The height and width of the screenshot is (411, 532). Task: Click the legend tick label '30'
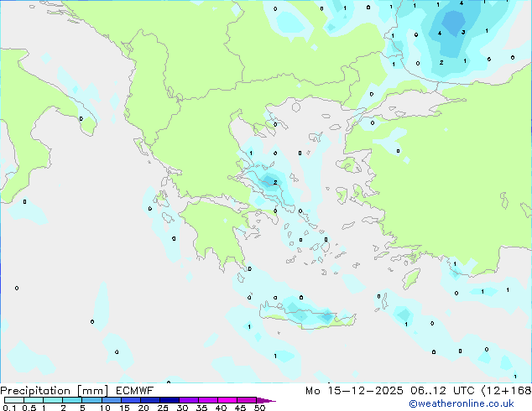tap(182, 408)
